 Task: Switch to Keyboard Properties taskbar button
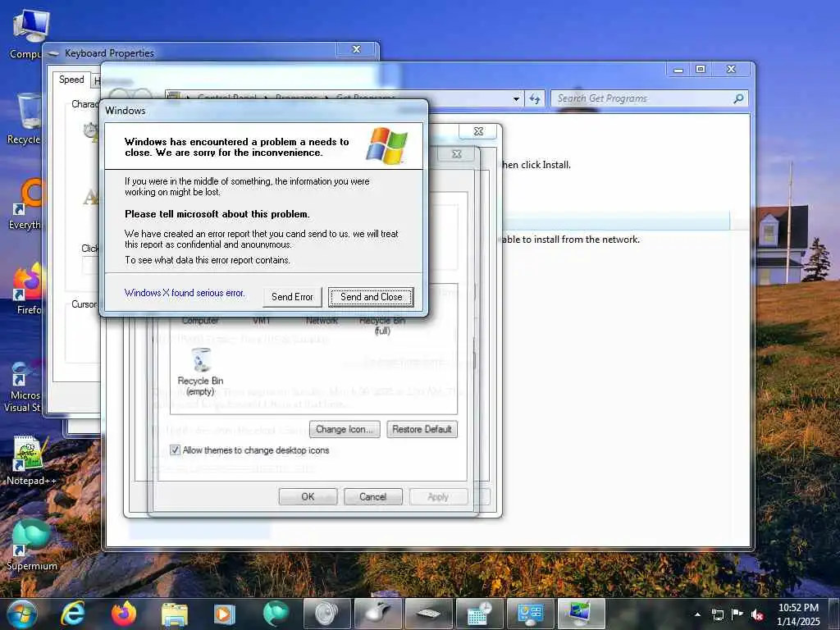click(428, 614)
